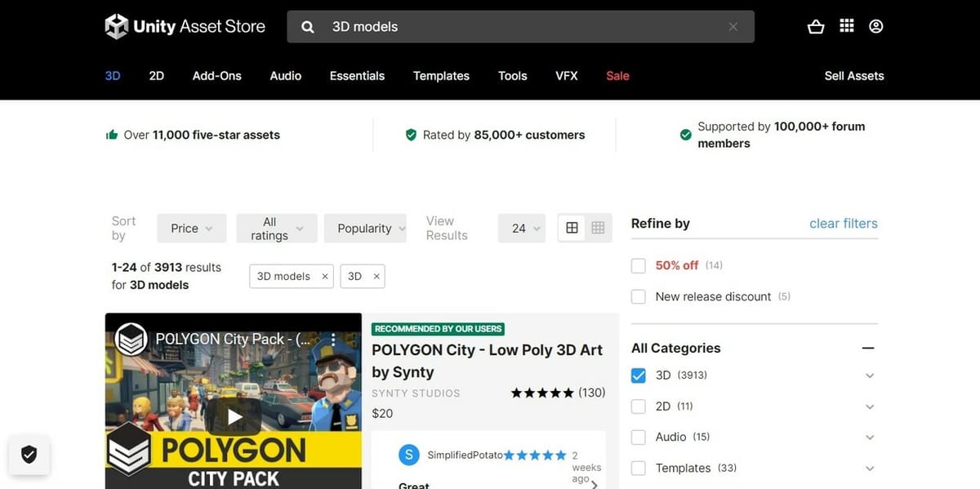Open the apps grid icon in header

847,26
